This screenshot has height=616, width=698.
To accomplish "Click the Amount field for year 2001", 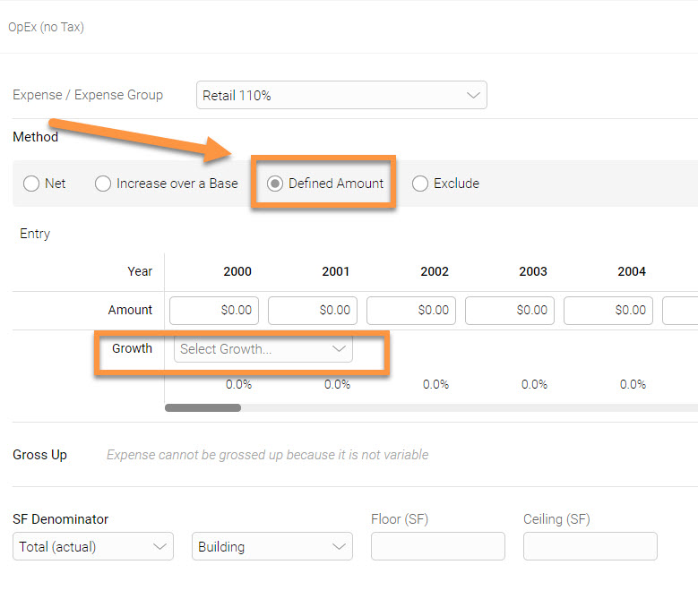I will [x=312, y=310].
